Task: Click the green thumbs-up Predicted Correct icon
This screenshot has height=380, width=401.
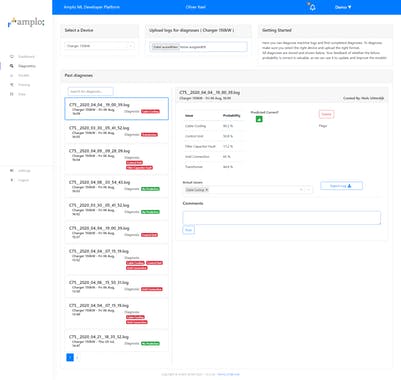Action: (x=259, y=119)
